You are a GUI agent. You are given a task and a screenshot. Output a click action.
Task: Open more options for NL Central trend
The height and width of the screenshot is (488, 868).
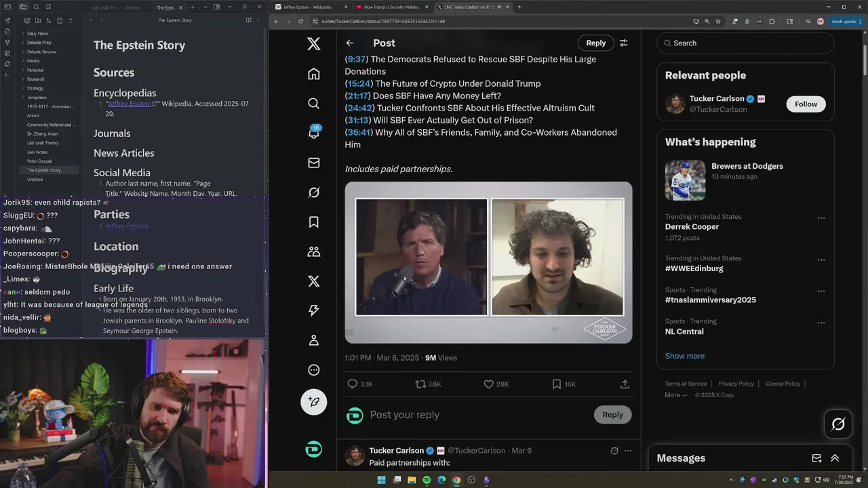tap(821, 323)
